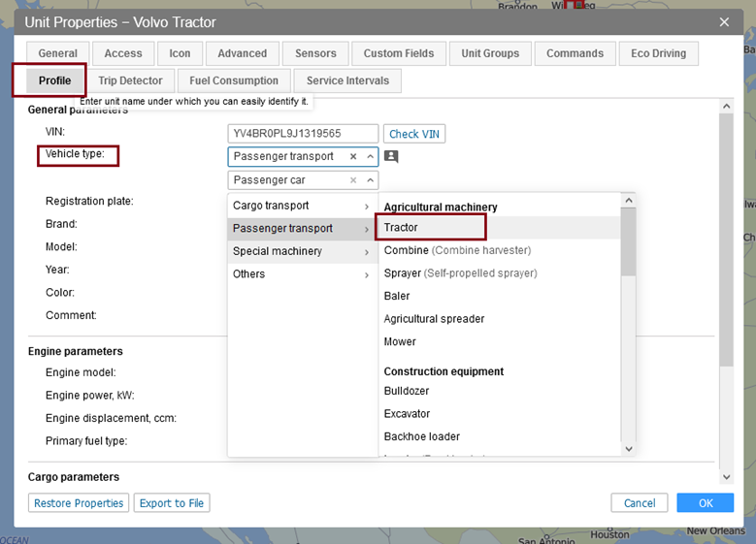This screenshot has width=756, height=544.
Task: Switch to the Sensors tab
Action: [315, 53]
